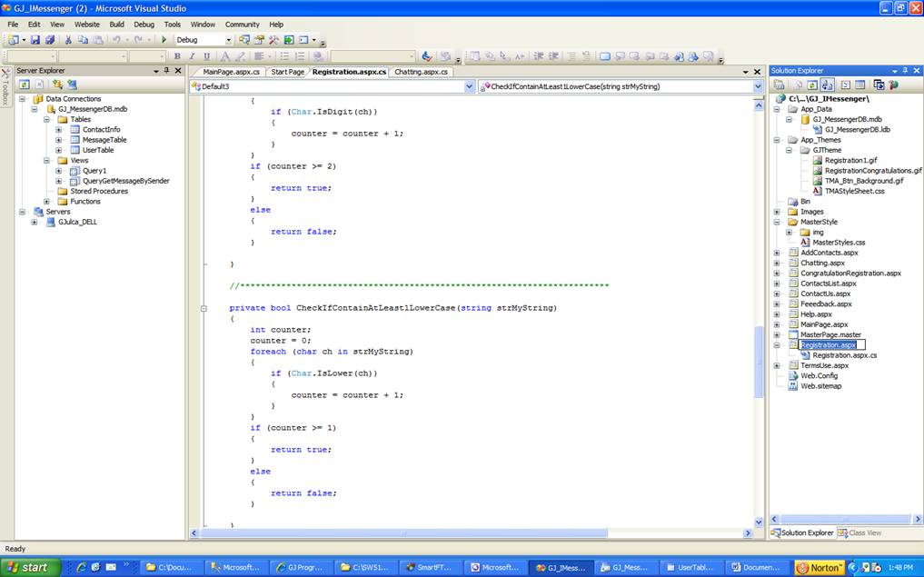This screenshot has width=924, height=577.
Task: Select Web.Config in Solution Explorer
Action: click(x=819, y=375)
